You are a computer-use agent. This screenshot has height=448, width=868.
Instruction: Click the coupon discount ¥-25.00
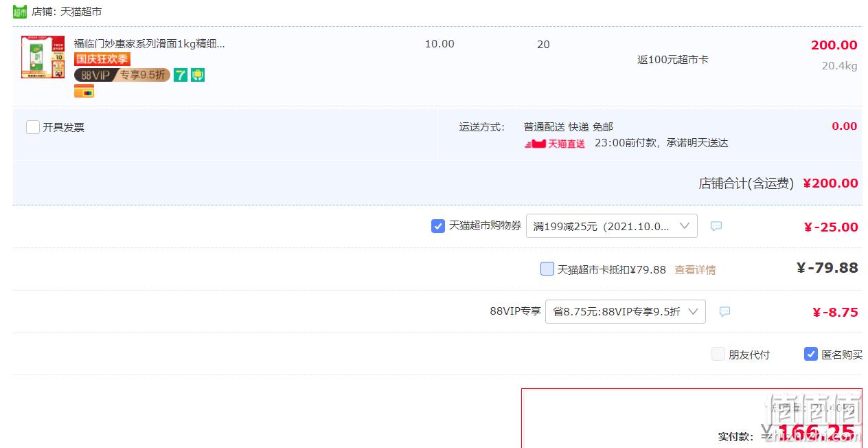click(x=831, y=227)
